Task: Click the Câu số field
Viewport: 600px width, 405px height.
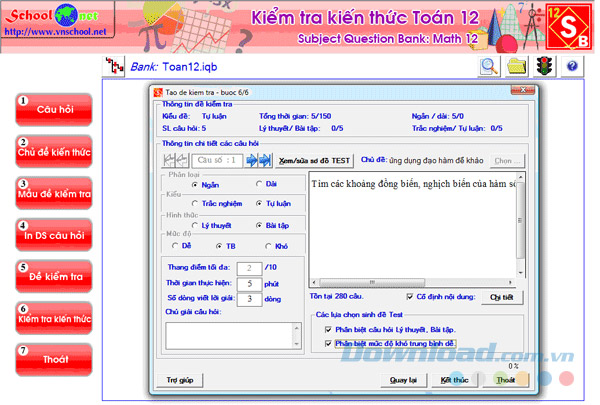Action: [x=217, y=160]
